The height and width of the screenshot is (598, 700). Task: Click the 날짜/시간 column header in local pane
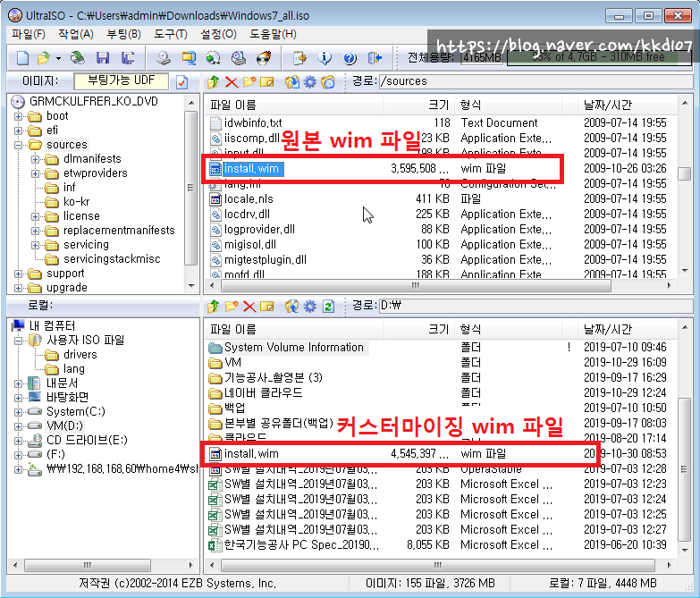pyautogui.click(x=628, y=329)
